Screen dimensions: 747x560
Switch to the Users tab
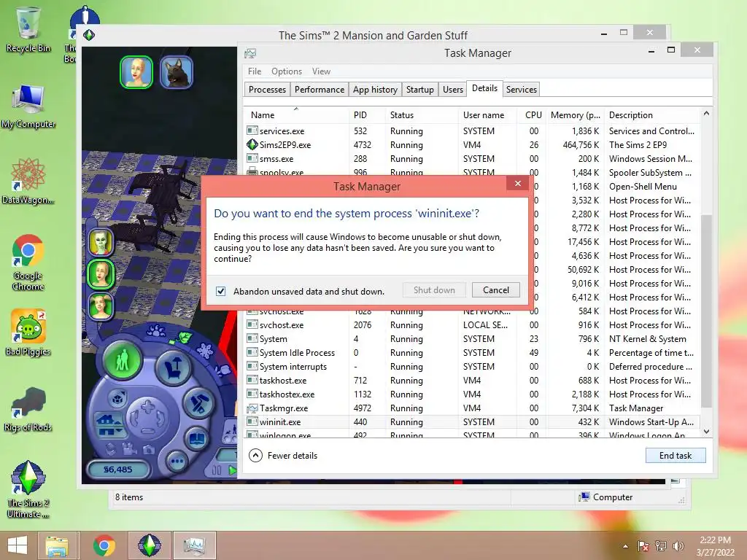pos(452,90)
